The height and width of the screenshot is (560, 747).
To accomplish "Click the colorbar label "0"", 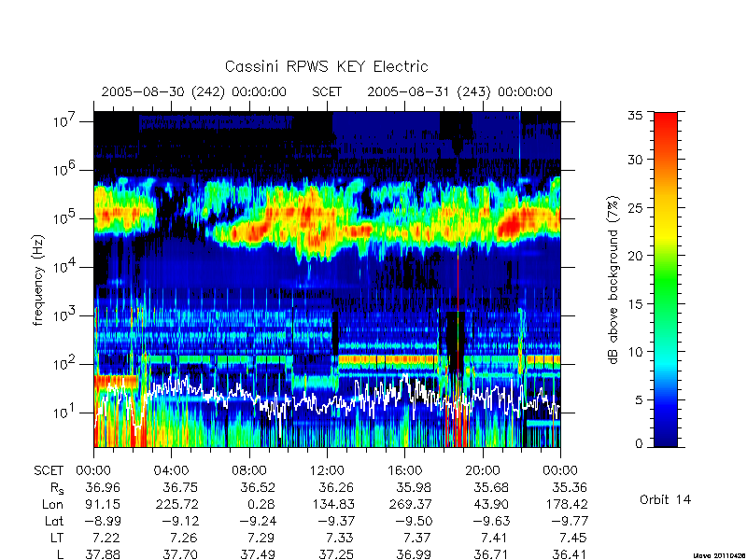I will pyautogui.click(x=639, y=443).
